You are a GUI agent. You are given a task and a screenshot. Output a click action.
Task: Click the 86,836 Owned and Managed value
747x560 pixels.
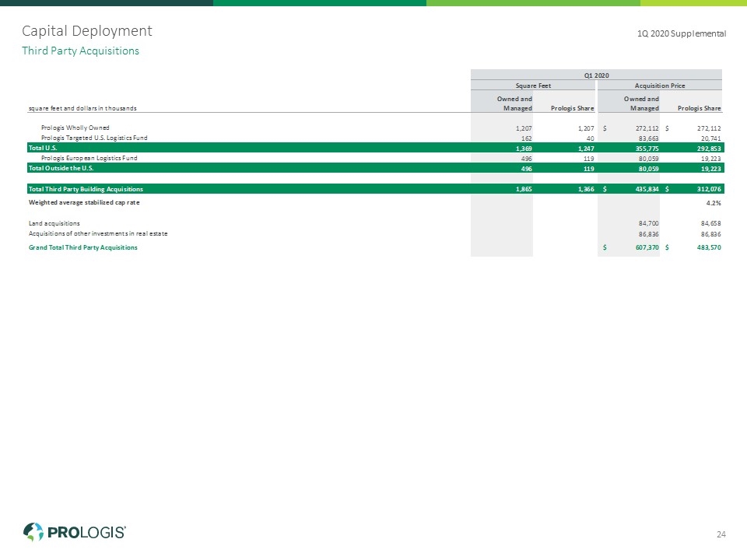coord(649,234)
